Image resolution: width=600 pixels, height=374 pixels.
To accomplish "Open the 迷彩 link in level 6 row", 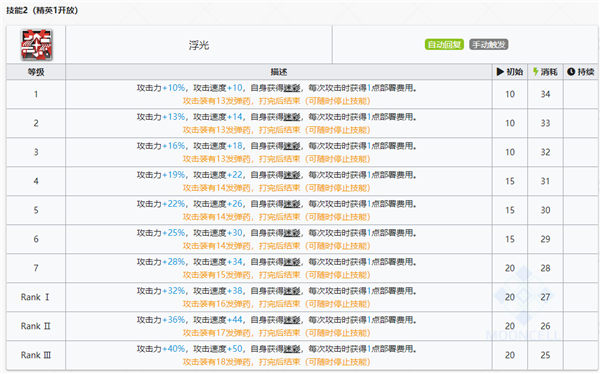I will click(x=292, y=233).
